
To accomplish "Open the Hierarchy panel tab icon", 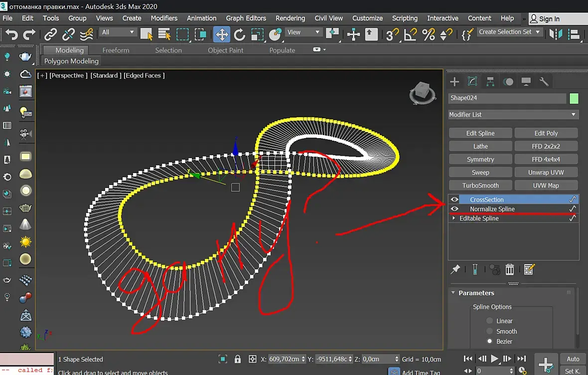I will click(490, 82).
